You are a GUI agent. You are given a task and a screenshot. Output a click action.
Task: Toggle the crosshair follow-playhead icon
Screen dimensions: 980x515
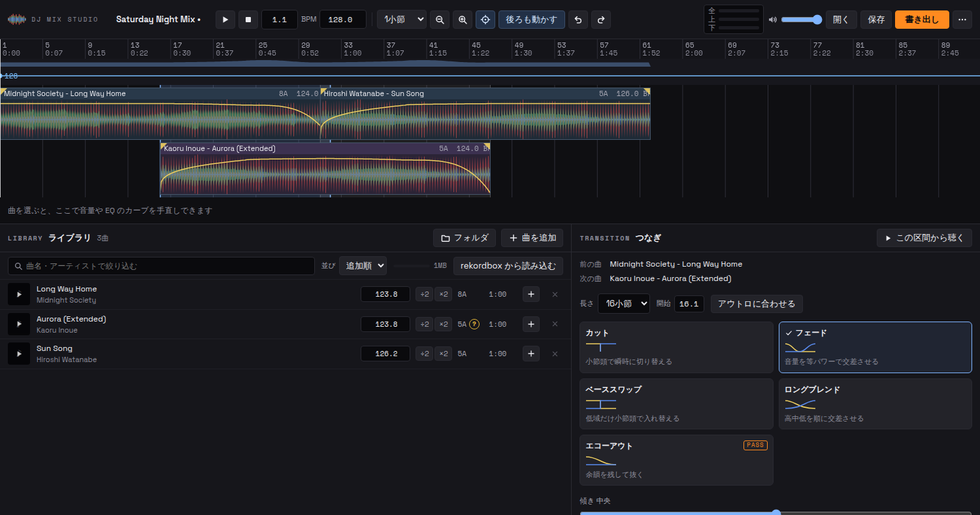point(485,20)
